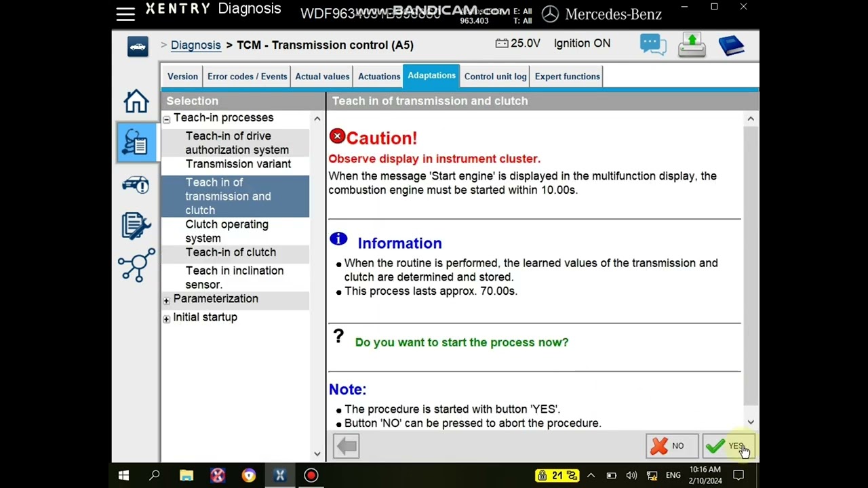Viewport: 868px width, 488px height.
Task: Collapse the Teach-in processes tree node
Action: click(166, 119)
